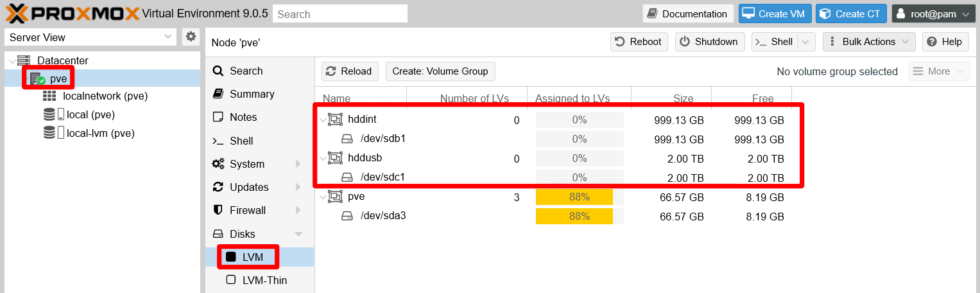The width and height of the screenshot is (980, 293).
Task: Click the /dev/sda3 88% usage bar
Action: pyautogui.click(x=580, y=216)
